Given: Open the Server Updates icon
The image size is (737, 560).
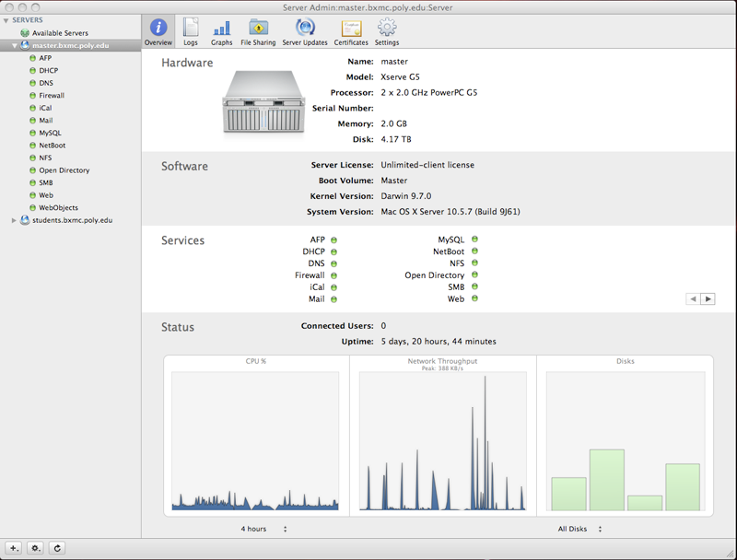Looking at the screenshot, I should click(305, 31).
